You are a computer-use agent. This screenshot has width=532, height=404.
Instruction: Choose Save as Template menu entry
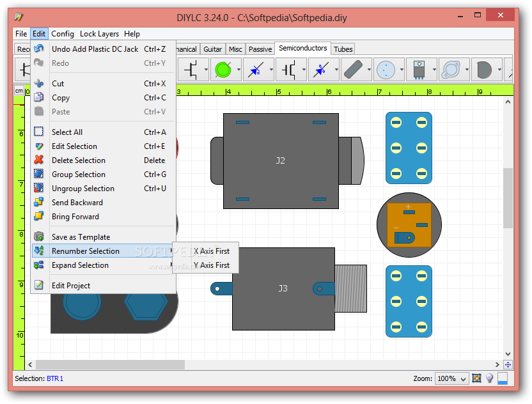[104, 237]
